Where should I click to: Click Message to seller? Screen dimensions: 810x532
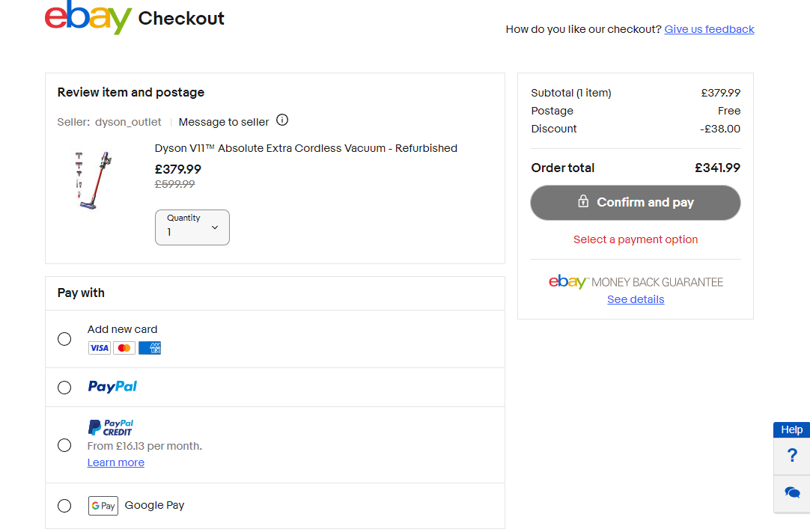(223, 121)
